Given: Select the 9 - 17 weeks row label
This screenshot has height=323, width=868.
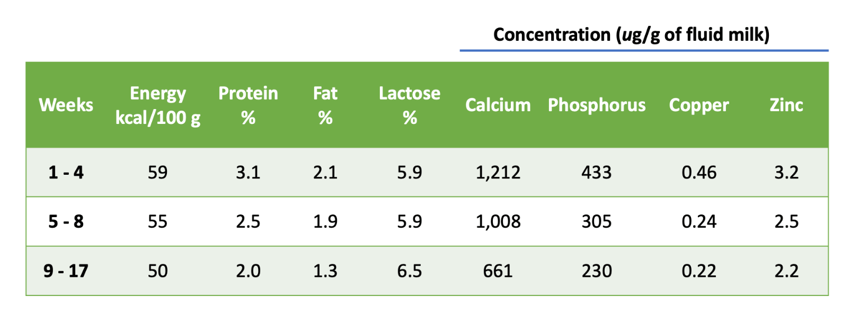Looking at the screenshot, I should [66, 271].
